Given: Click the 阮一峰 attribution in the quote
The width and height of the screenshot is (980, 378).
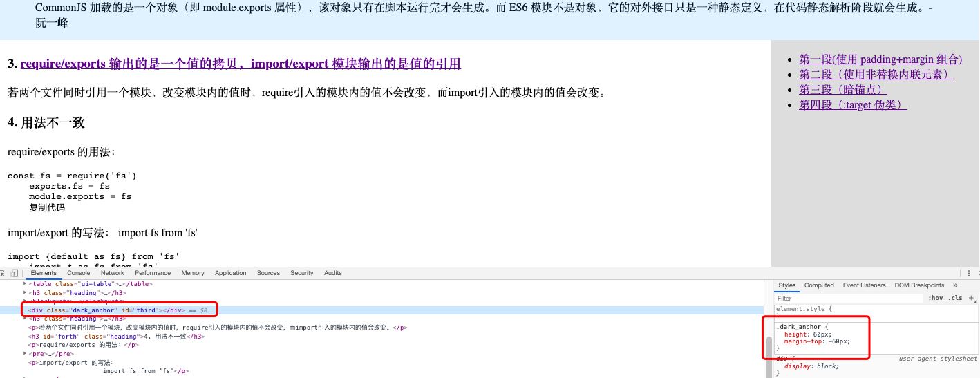Looking at the screenshot, I should tap(52, 23).
